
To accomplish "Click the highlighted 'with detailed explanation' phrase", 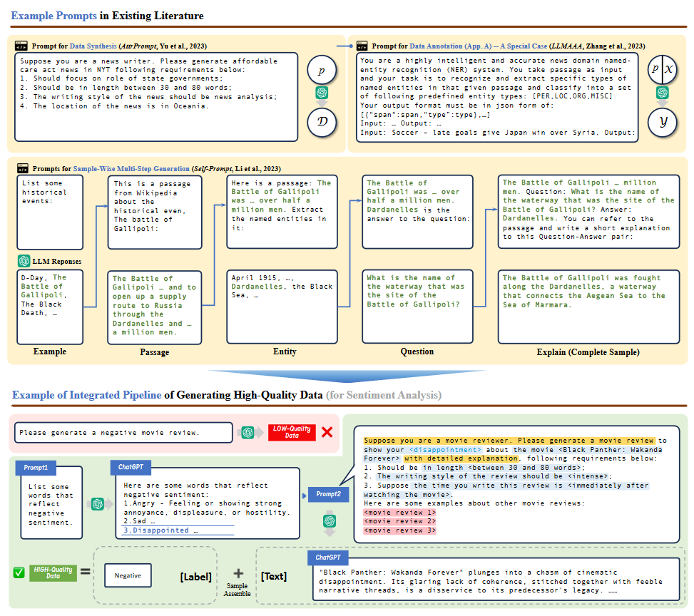I will tap(461, 458).
